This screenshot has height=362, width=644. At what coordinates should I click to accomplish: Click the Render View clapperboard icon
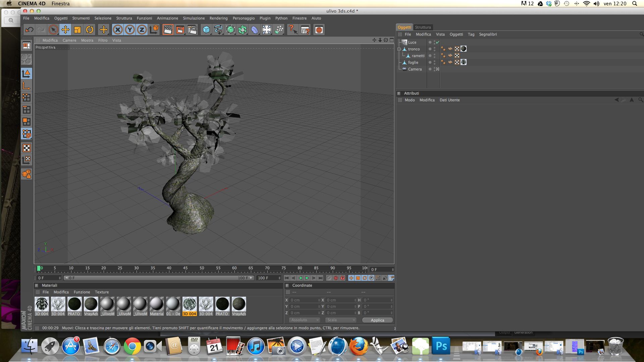click(168, 30)
